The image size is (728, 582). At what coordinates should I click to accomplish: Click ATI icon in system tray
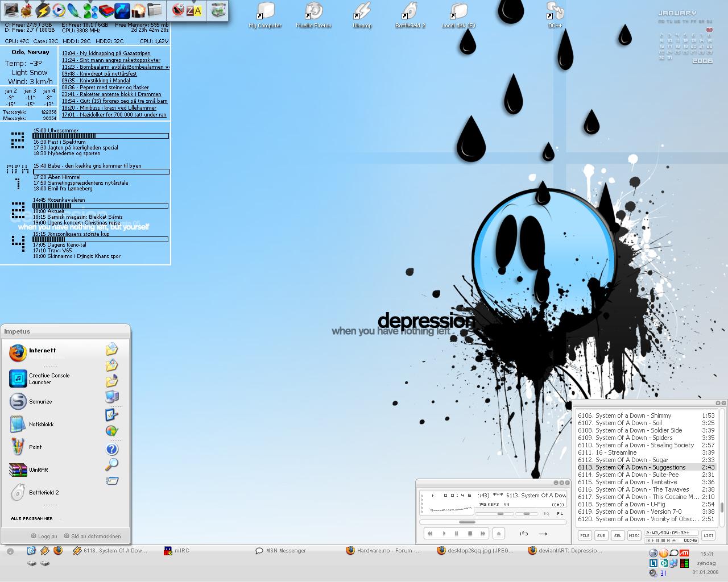[685, 553]
